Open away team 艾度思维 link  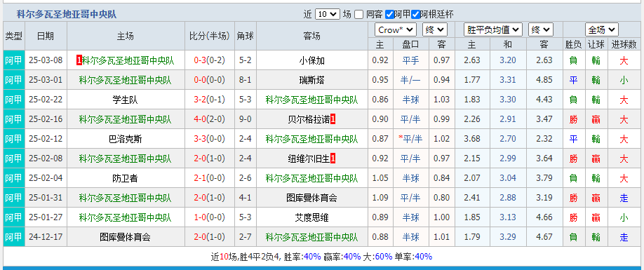(x=312, y=217)
